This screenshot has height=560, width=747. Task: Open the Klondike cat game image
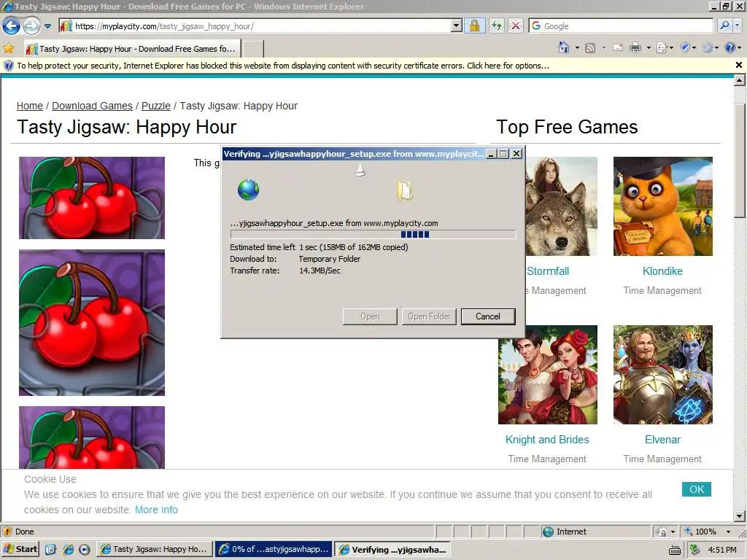(662, 206)
